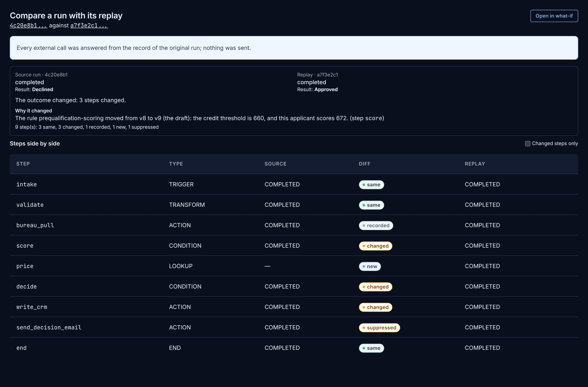The width and height of the screenshot is (588, 387).
Task: Click the REPLAY column header
Action: [x=475, y=164]
